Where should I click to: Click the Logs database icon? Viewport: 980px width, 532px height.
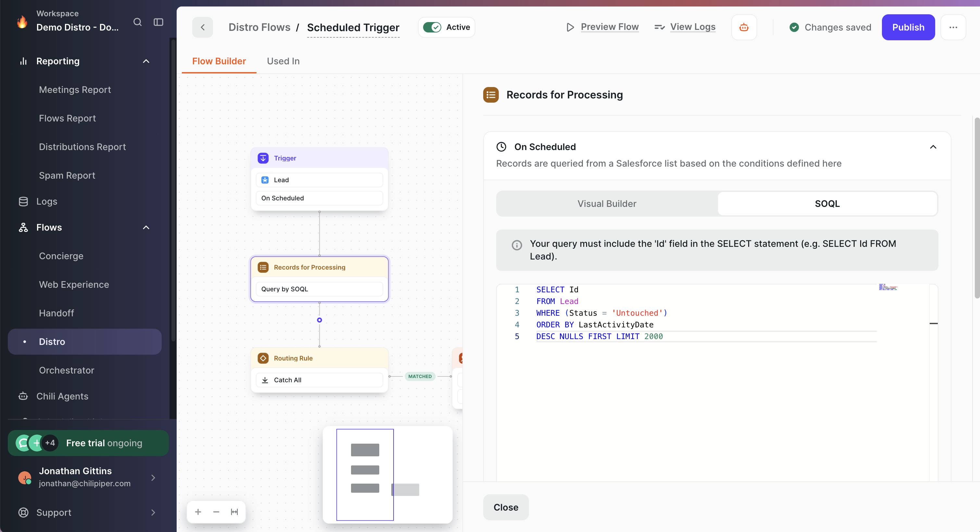[23, 201]
